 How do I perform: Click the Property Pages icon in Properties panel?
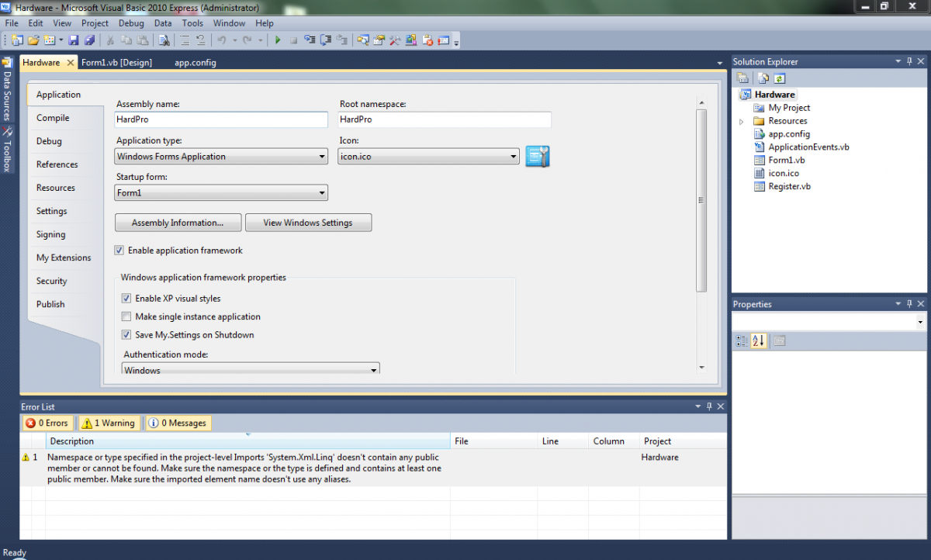pyautogui.click(x=780, y=340)
